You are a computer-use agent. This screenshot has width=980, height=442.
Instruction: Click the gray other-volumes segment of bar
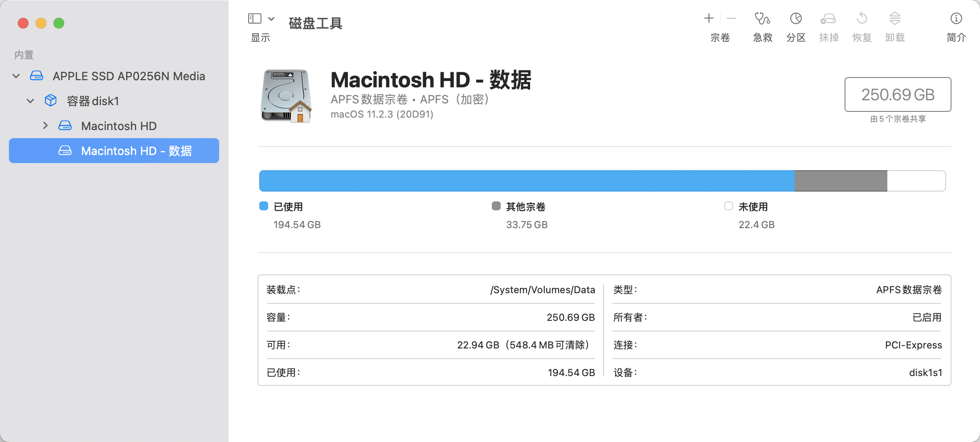(x=841, y=181)
